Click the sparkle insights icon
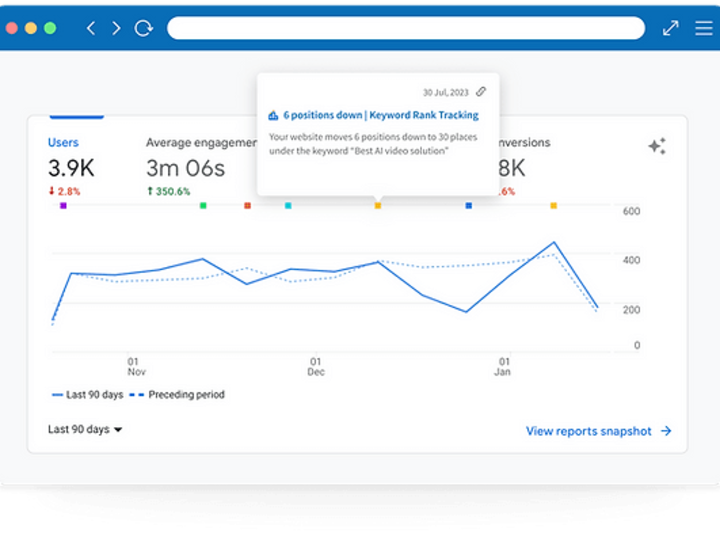 pyautogui.click(x=657, y=146)
